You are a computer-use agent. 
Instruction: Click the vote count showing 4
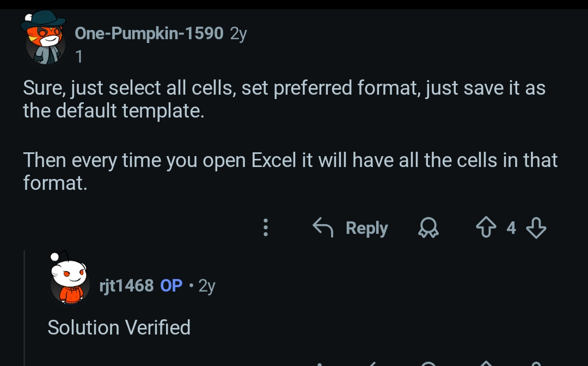pos(511,227)
